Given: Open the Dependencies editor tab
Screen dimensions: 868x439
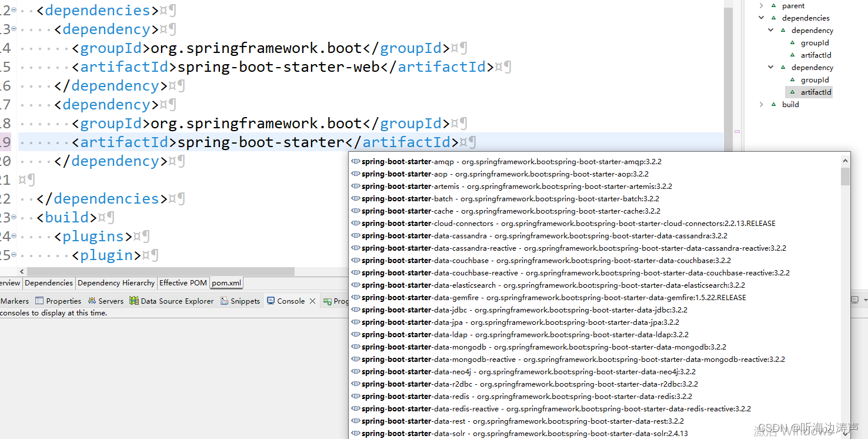Looking at the screenshot, I should (49, 282).
